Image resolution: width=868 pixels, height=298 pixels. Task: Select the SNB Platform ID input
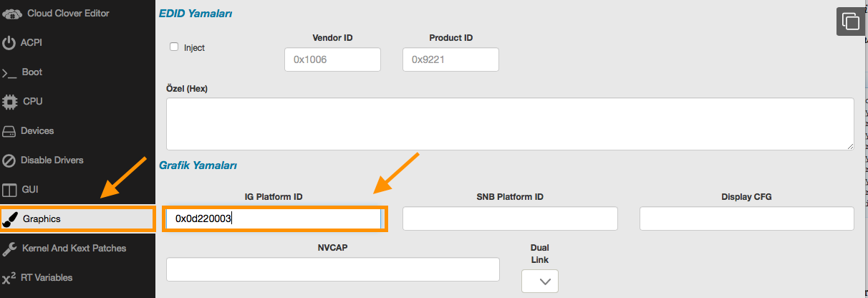(509, 219)
